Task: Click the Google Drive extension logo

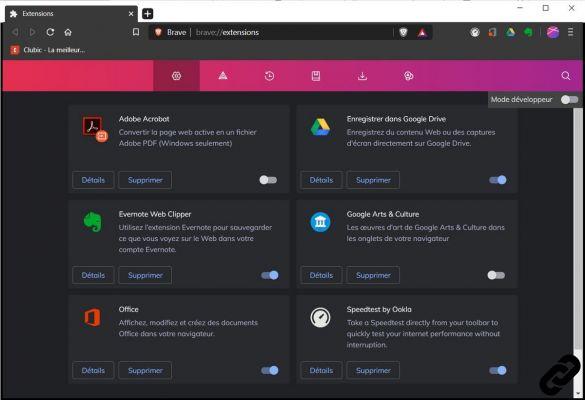Action: click(320, 127)
